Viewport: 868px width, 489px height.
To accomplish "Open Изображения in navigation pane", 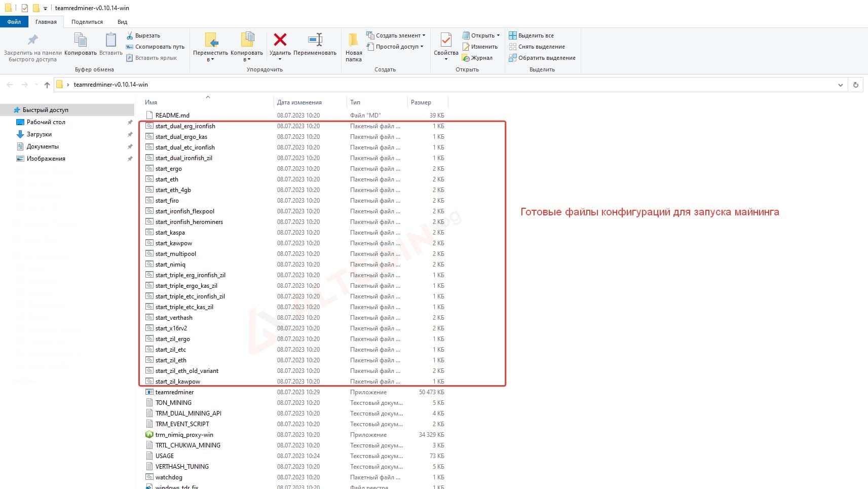I will click(x=46, y=159).
